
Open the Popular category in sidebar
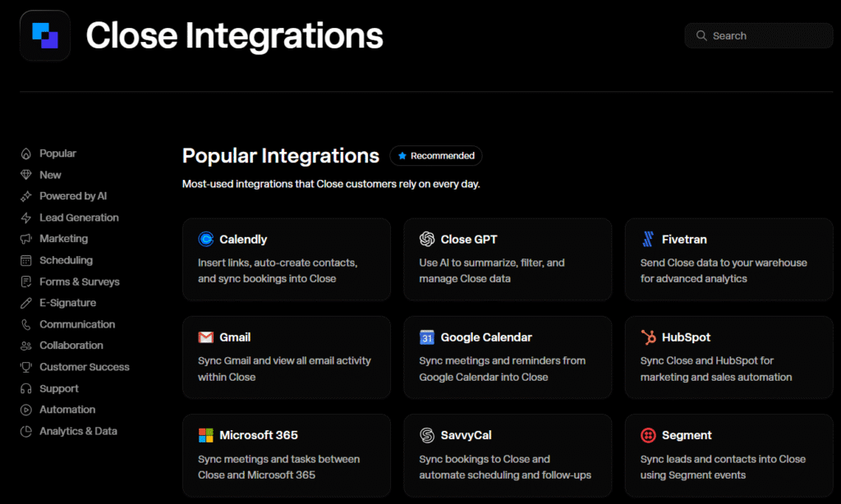tap(57, 153)
